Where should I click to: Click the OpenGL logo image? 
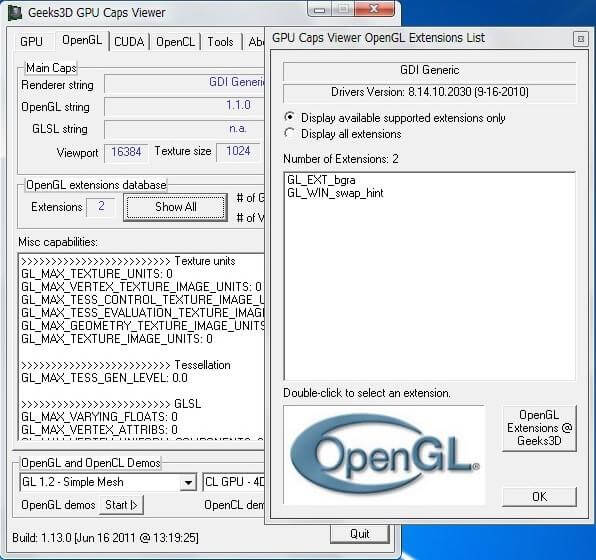click(x=384, y=455)
